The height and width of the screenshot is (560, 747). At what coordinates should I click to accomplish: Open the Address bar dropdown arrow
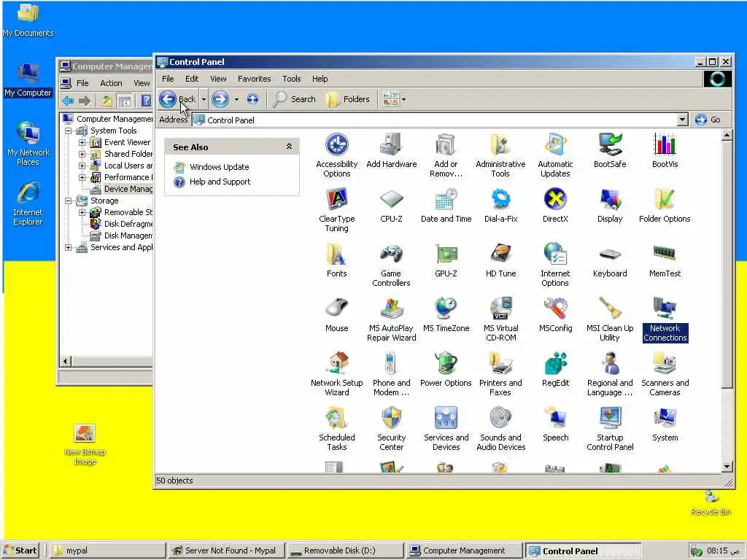point(682,120)
